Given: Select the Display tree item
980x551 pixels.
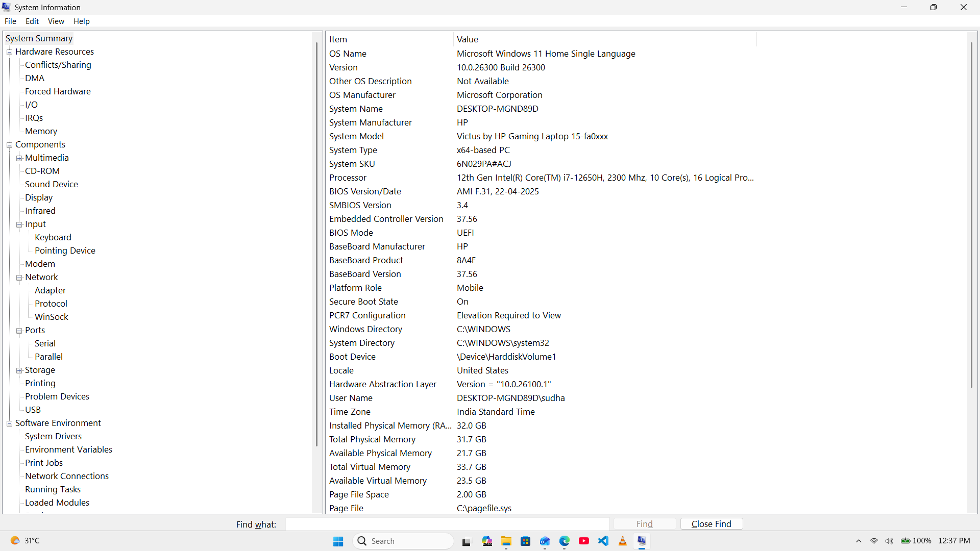Looking at the screenshot, I should 39,197.
